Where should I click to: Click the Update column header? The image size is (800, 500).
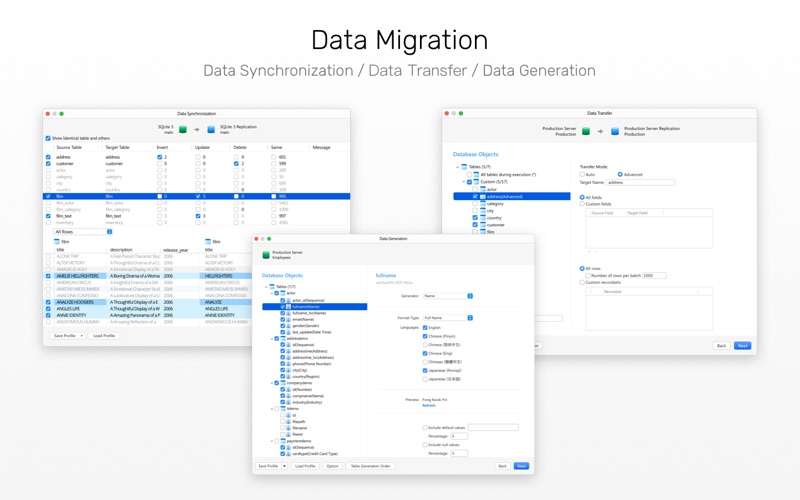point(202,147)
